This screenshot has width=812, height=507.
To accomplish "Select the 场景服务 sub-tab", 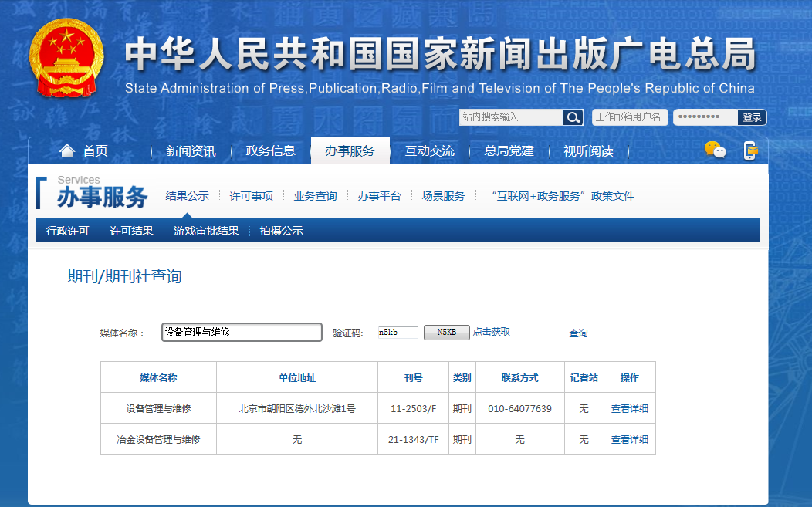I will coord(443,196).
